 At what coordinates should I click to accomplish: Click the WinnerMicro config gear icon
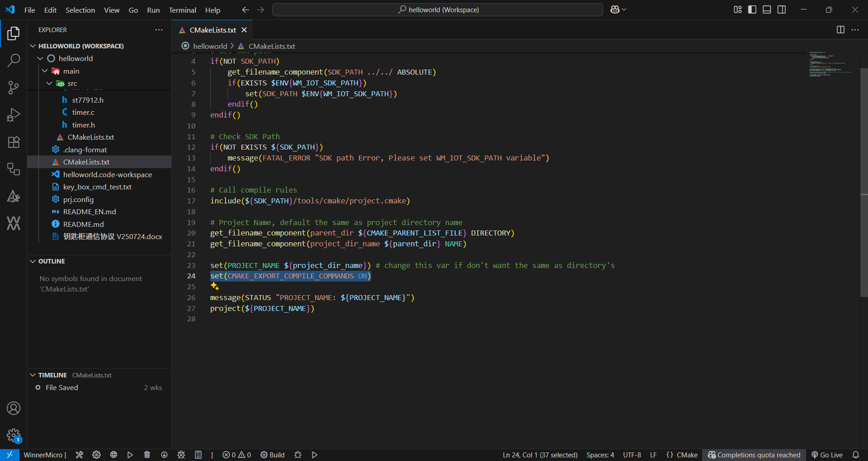[x=96, y=455]
